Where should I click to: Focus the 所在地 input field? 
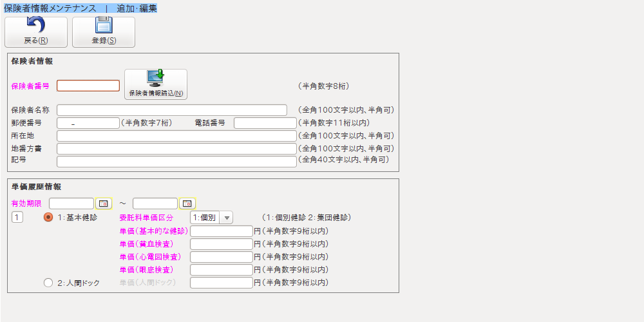(x=176, y=136)
